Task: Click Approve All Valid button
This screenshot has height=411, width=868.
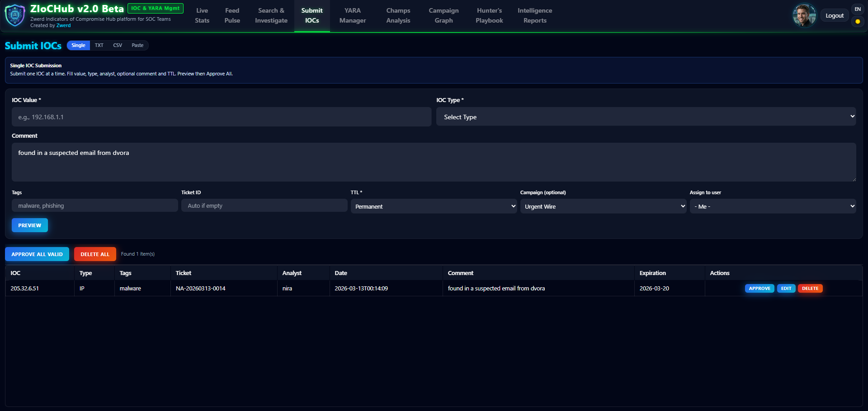Action: 37,254
